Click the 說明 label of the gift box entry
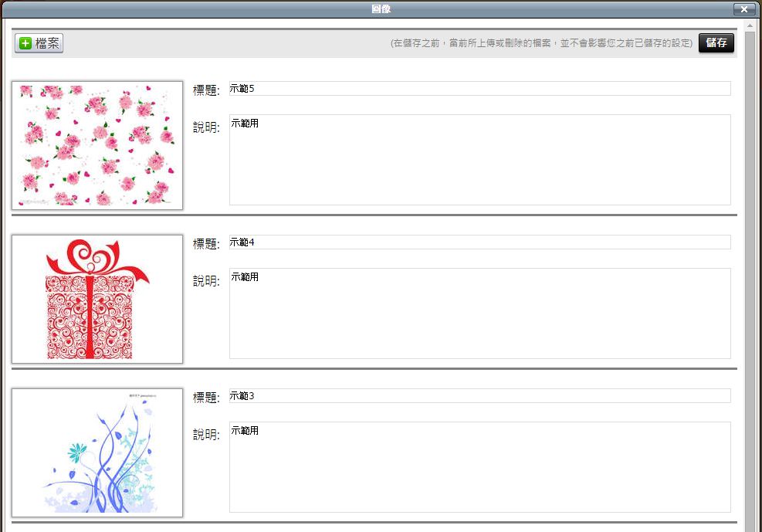 point(206,281)
